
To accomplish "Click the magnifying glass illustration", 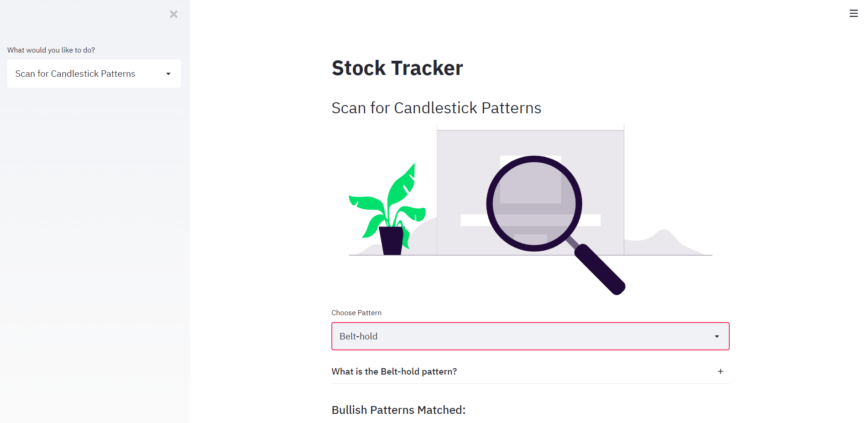I will pos(555,225).
